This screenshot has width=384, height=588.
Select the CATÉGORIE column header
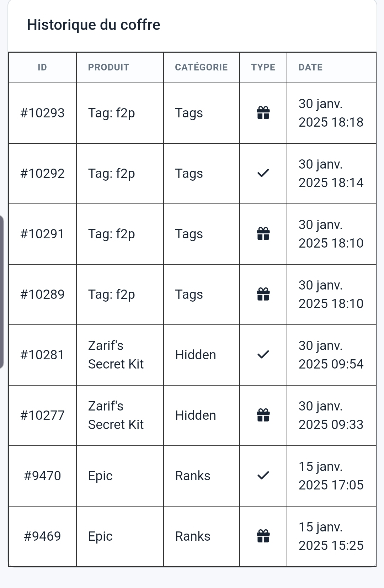(x=201, y=67)
